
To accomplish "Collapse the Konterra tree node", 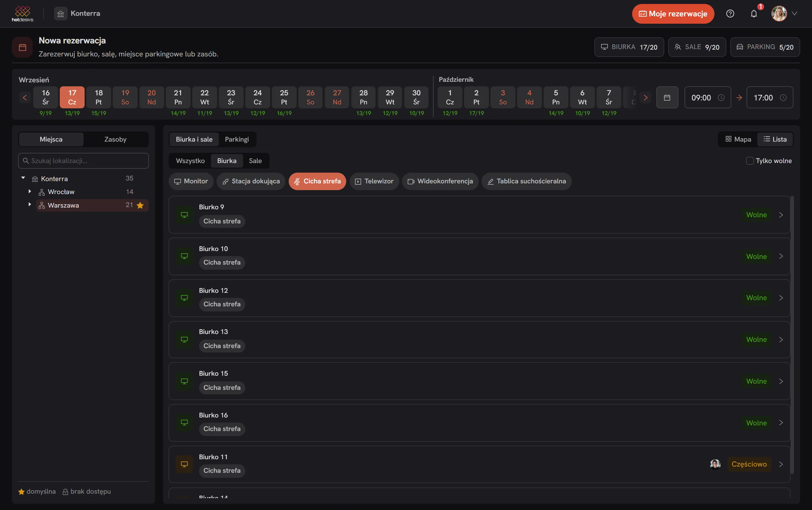I will [23, 178].
